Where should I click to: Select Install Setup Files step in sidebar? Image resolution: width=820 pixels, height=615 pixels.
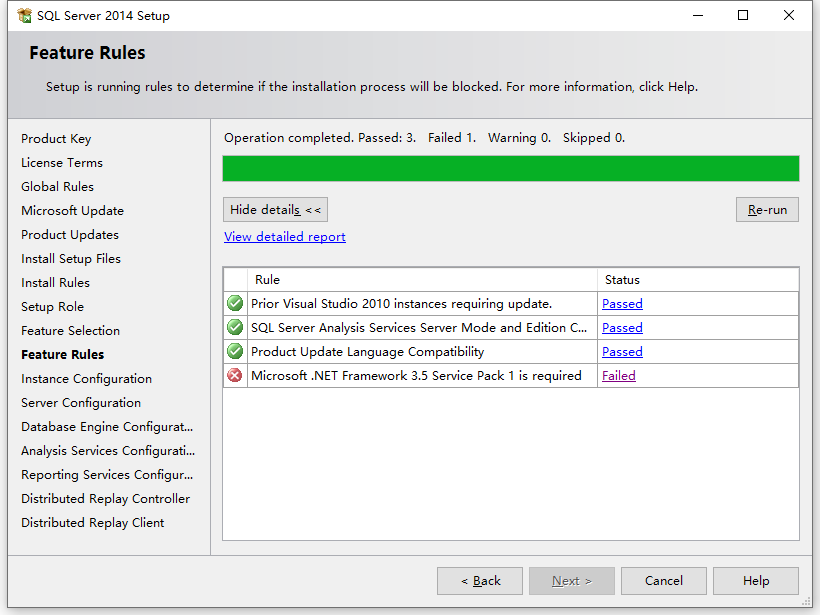(71, 259)
